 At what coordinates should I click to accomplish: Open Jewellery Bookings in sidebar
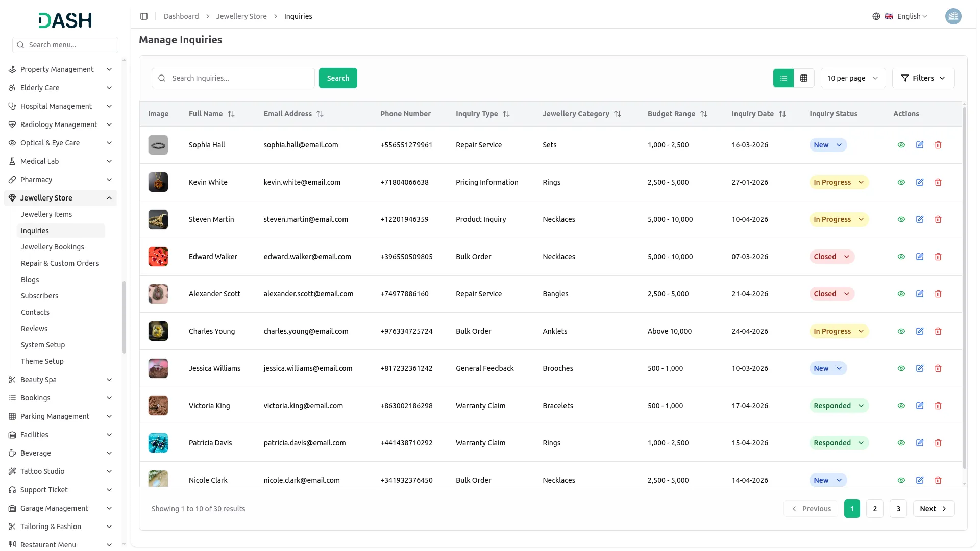pos(52,247)
